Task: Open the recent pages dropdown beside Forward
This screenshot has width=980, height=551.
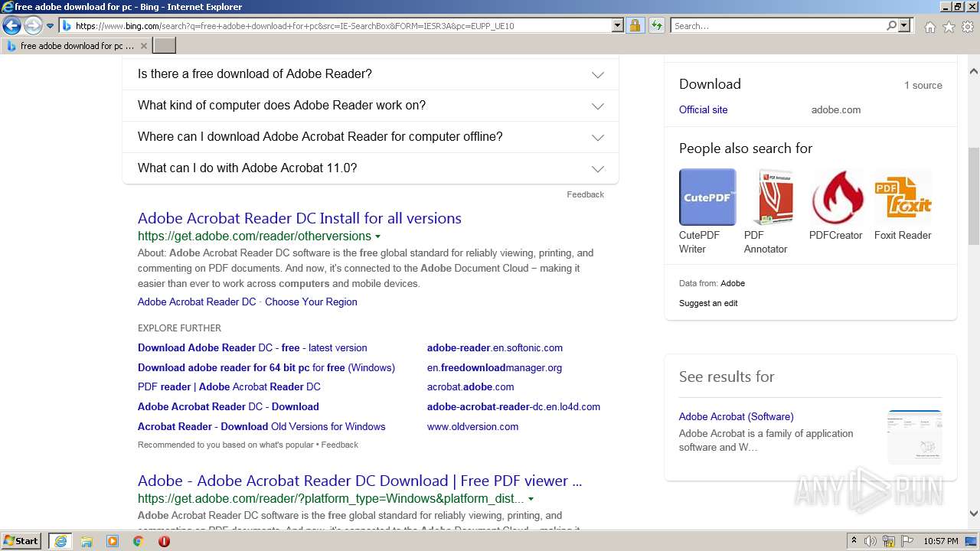Action: (x=51, y=26)
